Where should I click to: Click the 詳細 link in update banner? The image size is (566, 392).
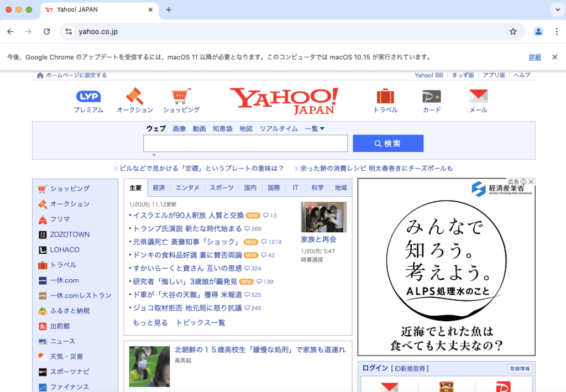tap(534, 57)
